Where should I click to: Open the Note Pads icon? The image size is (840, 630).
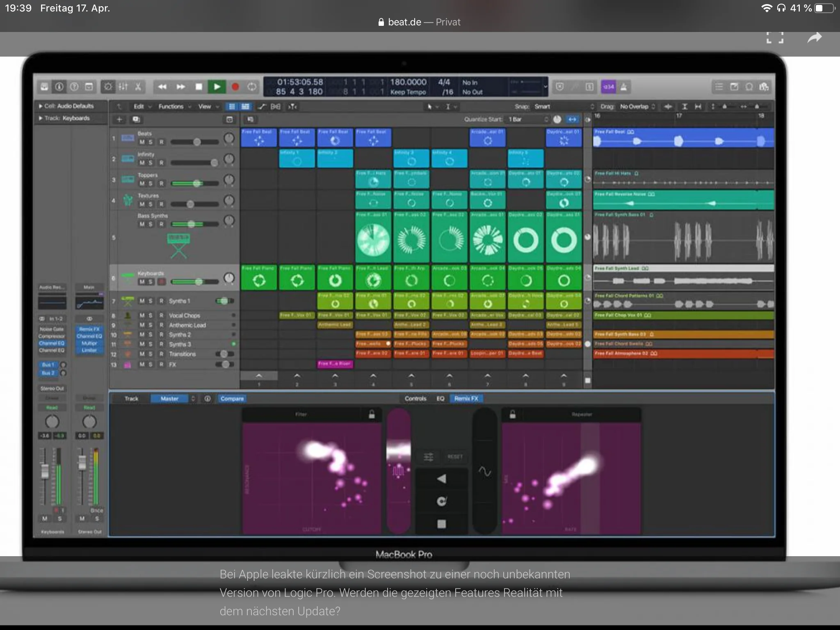[734, 87]
